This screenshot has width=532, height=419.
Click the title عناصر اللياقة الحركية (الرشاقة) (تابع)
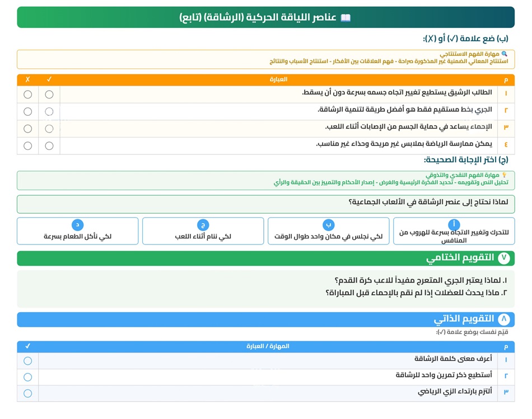pos(258,17)
